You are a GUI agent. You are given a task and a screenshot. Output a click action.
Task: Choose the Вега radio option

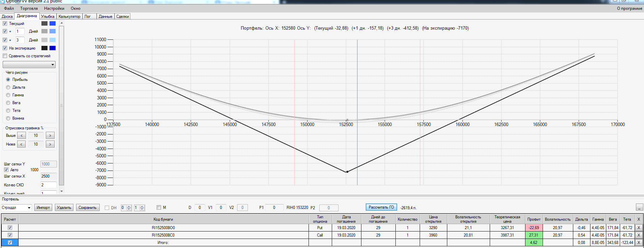(x=8, y=103)
